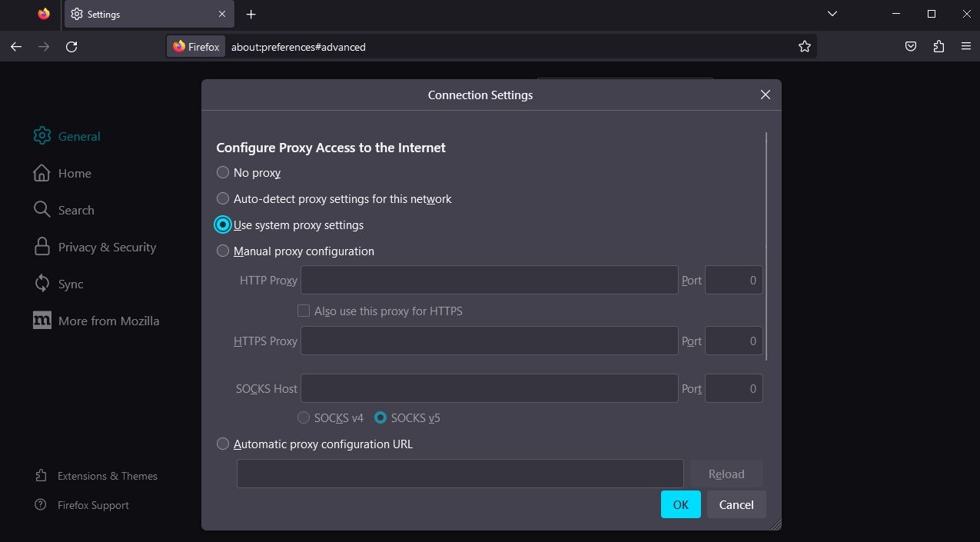Confirm connection settings with OK
980x542 pixels.
point(679,504)
